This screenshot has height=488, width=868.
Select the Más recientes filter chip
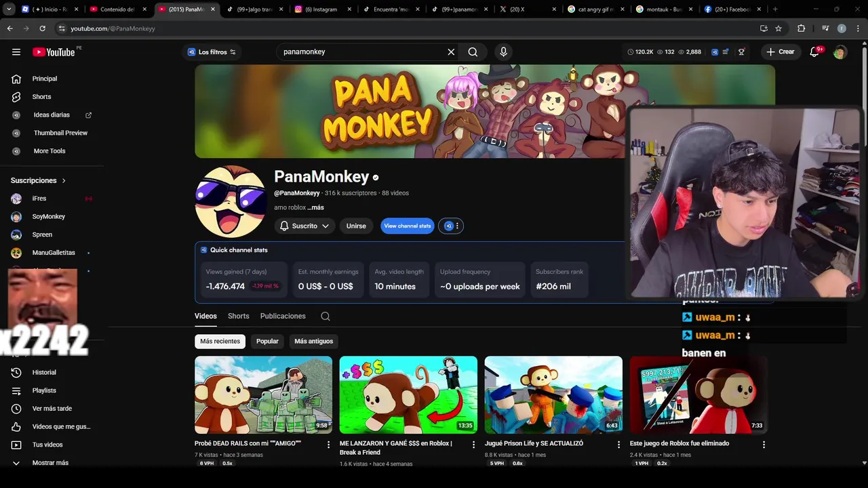[x=220, y=341]
